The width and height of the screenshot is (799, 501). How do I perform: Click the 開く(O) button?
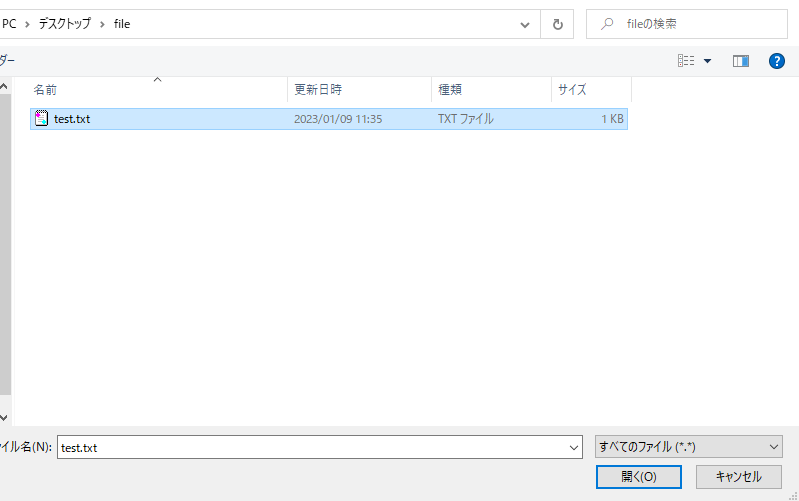pos(638,477)
